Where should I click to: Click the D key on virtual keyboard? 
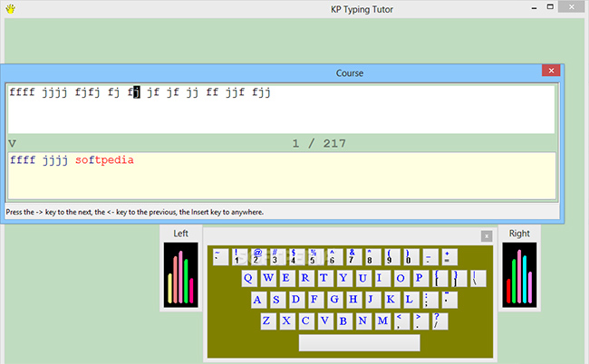[296, 300]
